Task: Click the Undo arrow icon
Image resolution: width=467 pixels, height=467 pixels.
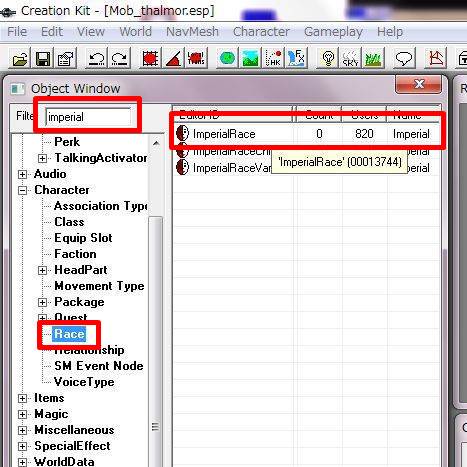Action: tap(97, 59)
